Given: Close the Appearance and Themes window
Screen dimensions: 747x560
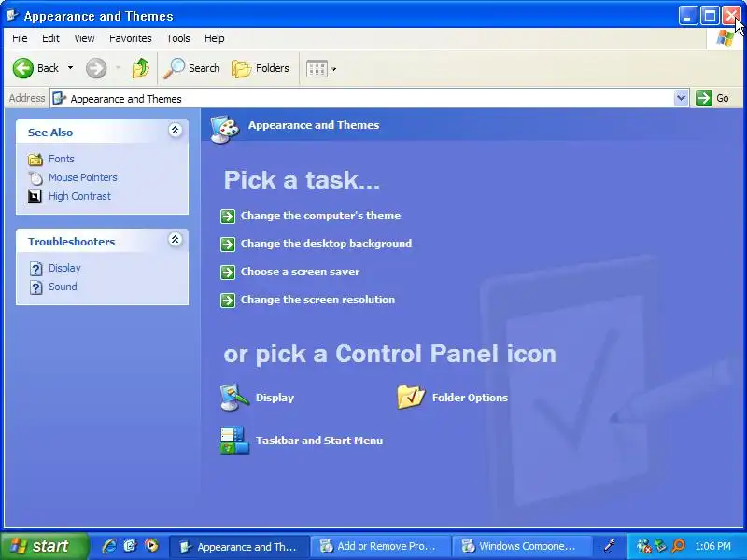Looking at the screenshot, I should click(x=731, y=16).
